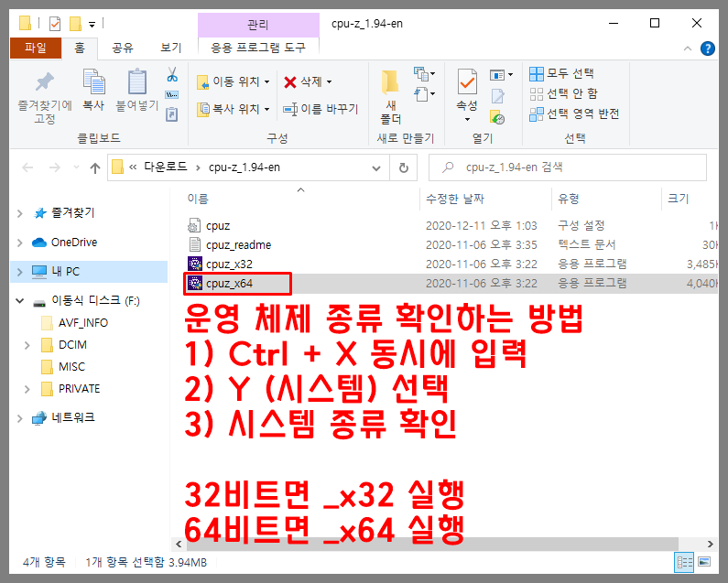
Task: Switch to the 보기 (View) ribbon tab
Action: click(x=170, y=48)
